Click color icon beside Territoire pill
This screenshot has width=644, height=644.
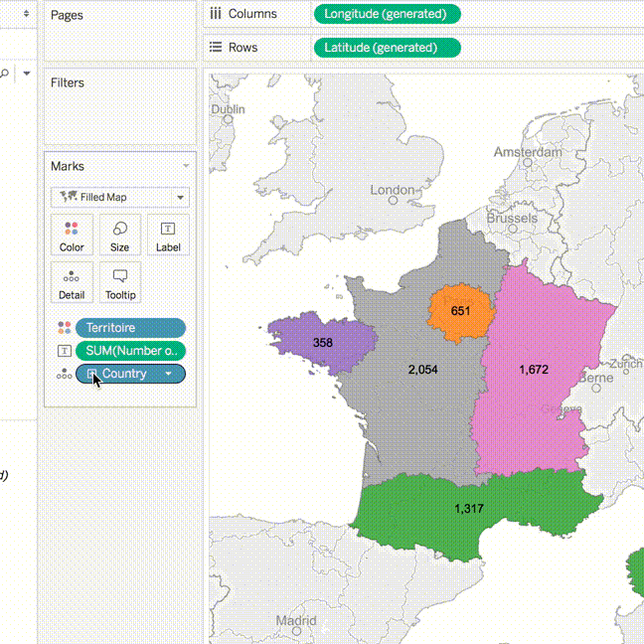click(x=64, y=327)
